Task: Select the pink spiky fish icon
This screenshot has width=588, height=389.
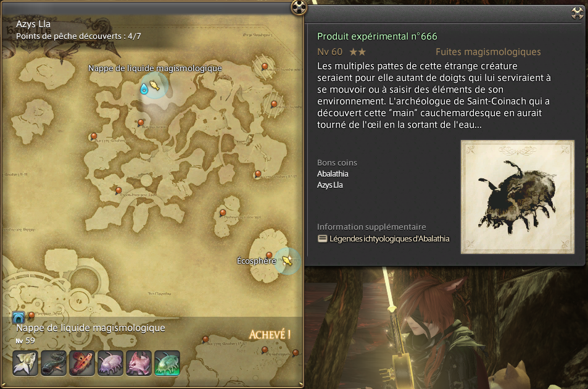Action: coord(139,363)
